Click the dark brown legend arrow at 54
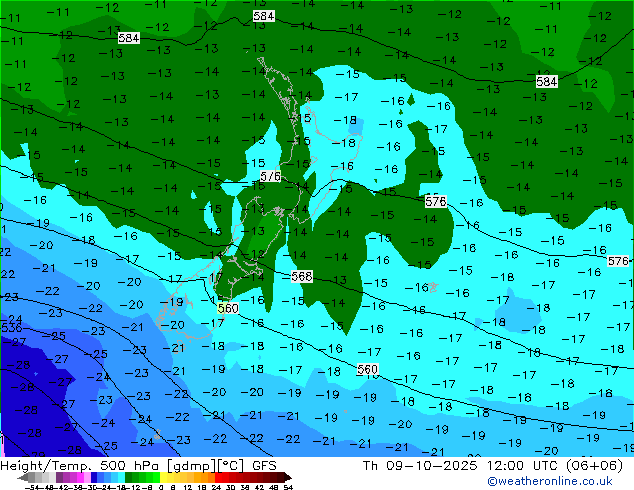This screenshot has height=490, width=634. click(x=288, y=477)
